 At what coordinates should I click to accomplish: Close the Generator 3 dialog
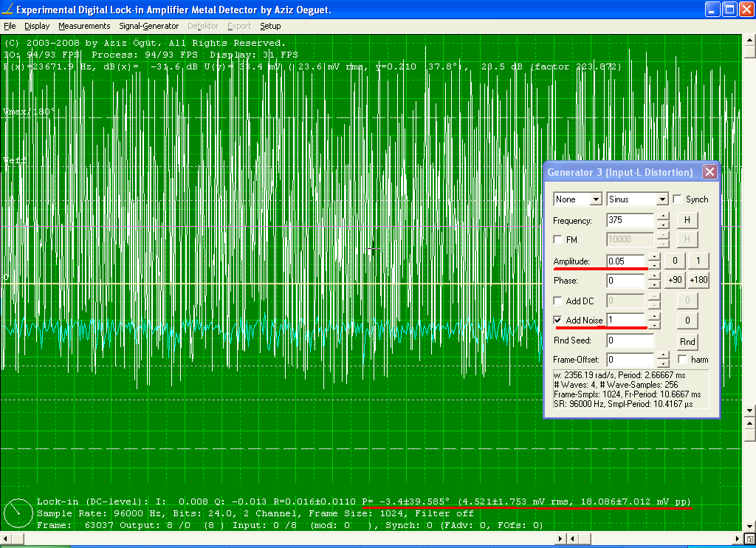(709, 172)
